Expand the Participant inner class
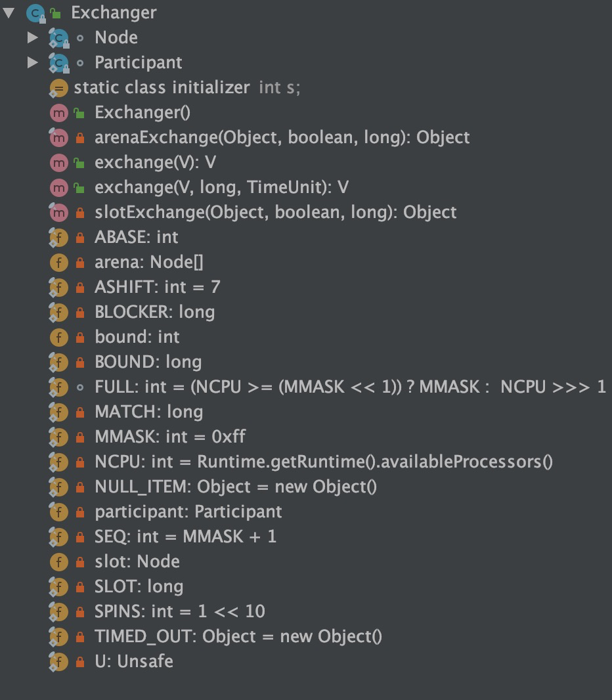This screenshot has width=612, height=700. point(33,62)
